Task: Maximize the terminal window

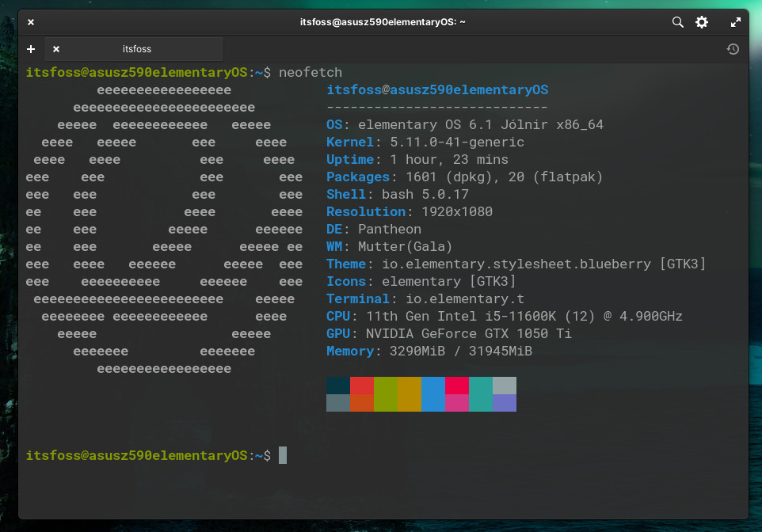Action: (x=735, y=22)
